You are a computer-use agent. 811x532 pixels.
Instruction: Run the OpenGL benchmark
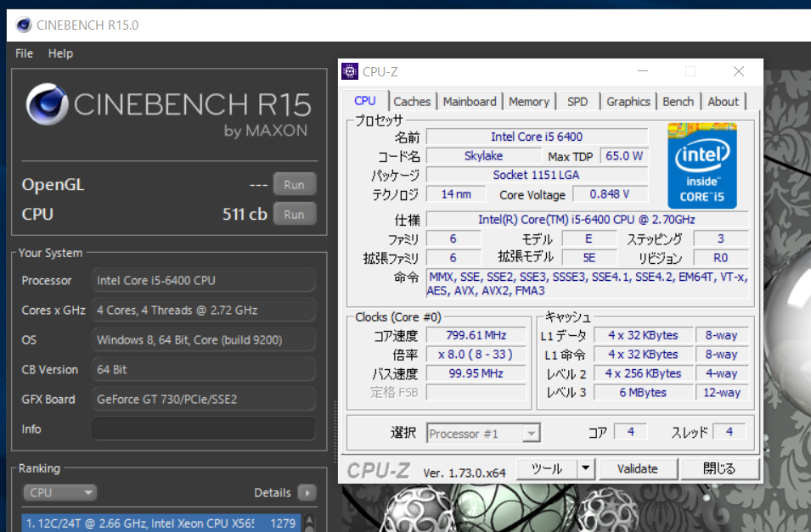point(295,185)
